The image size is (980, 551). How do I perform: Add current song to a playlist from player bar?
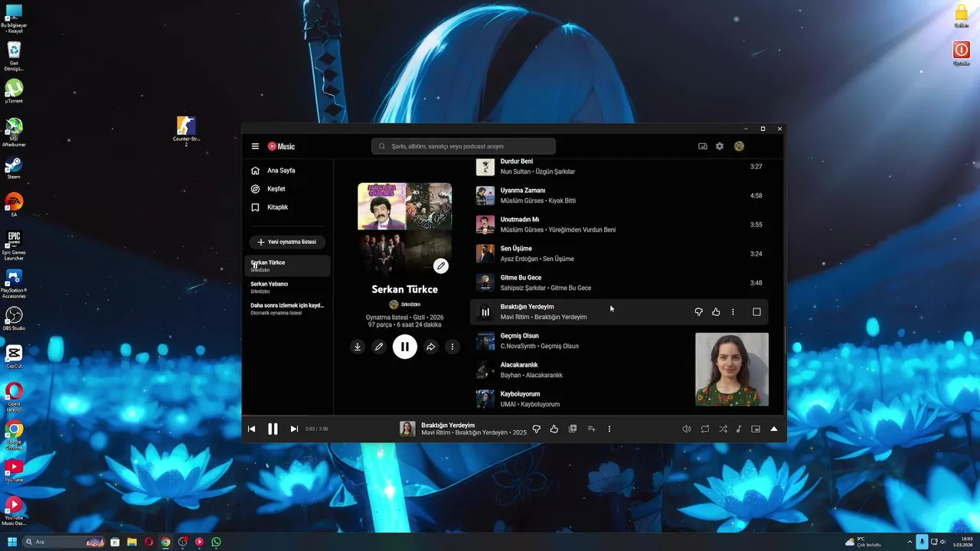pyautogui.click(x=591, y=429)
